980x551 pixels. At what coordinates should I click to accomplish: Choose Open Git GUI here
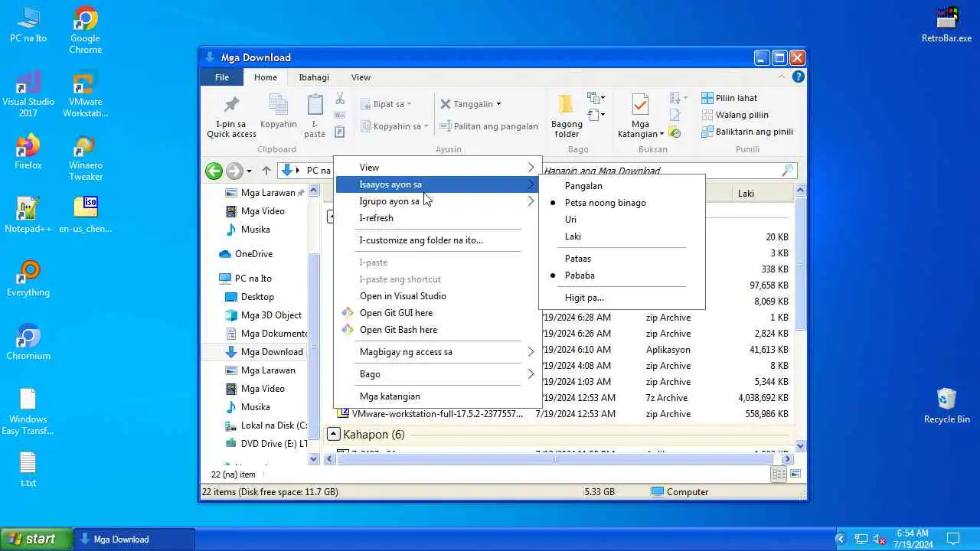coord(437,313)
